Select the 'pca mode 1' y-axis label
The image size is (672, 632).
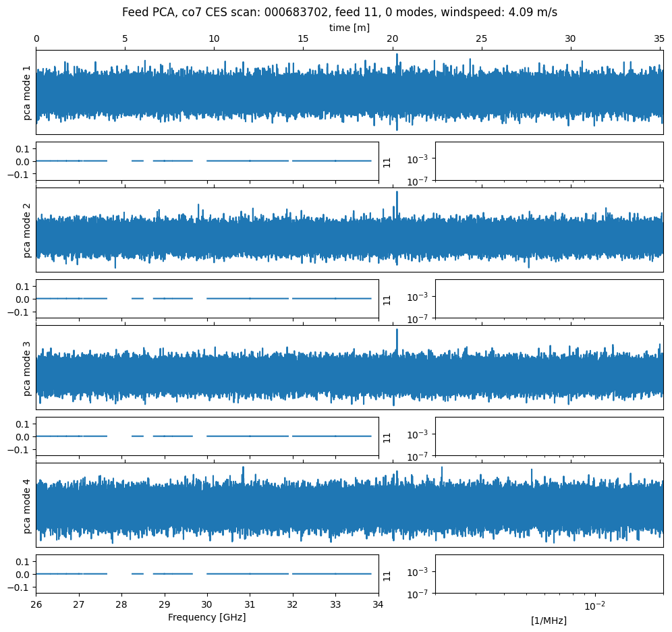[x=28, y=93]
